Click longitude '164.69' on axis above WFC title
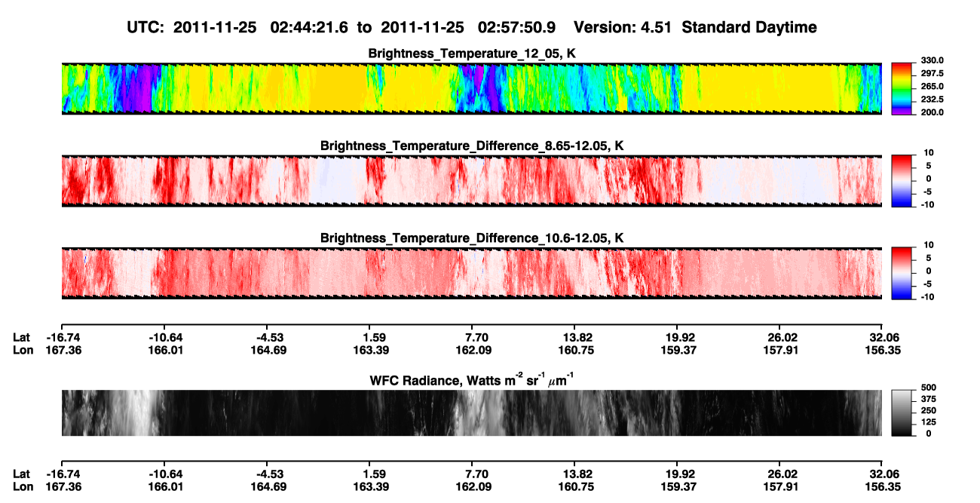 coord(268,350)
